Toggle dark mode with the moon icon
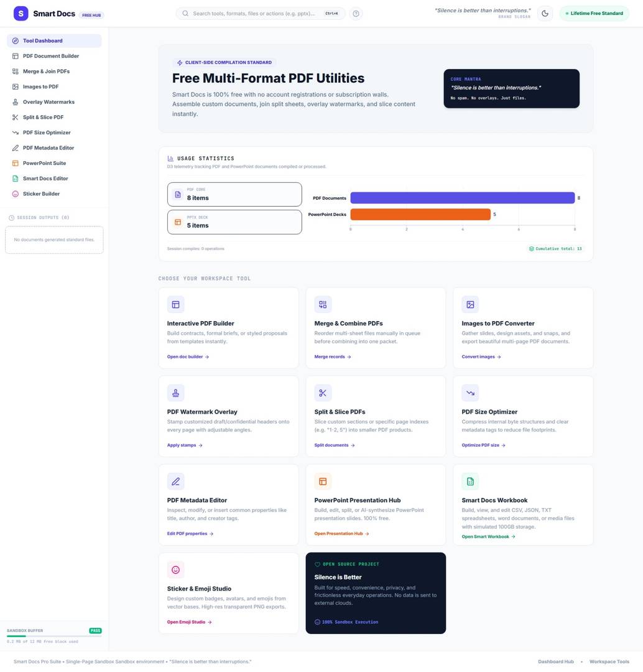 point(545,13)
